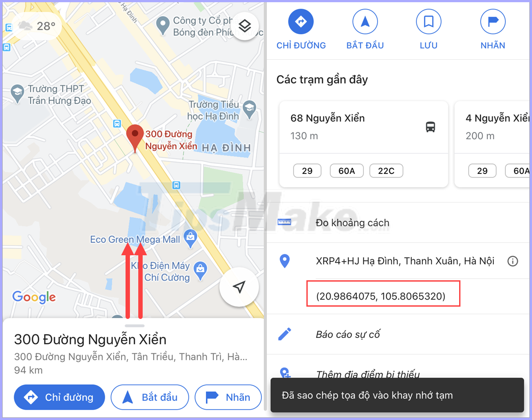The width and height of the screenshot is (532, 420).
Task: Open the map layers button
Action: [x=244, y=26]
